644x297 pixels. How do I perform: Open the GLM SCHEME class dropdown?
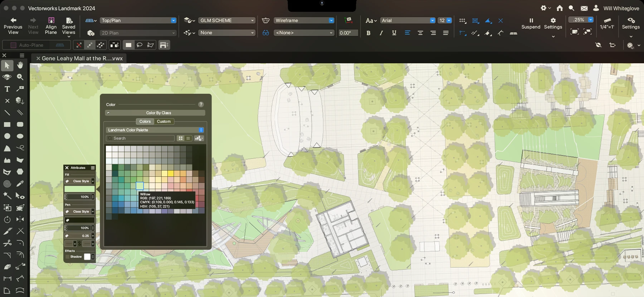(x=227, y=20)
